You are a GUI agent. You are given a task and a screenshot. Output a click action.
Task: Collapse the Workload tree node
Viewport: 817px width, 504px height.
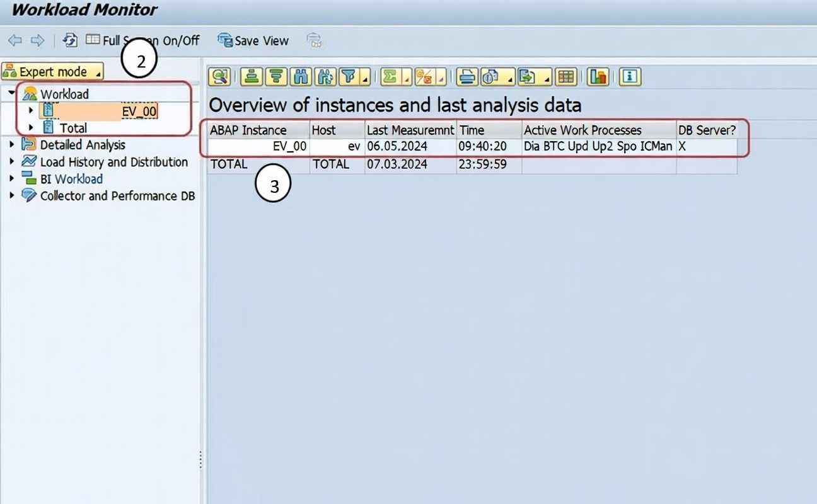pos(13,94)
